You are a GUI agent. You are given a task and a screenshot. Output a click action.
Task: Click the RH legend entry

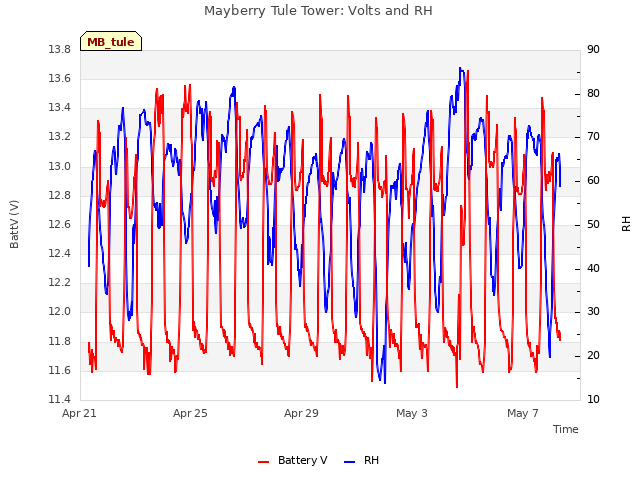coord(361,460)
